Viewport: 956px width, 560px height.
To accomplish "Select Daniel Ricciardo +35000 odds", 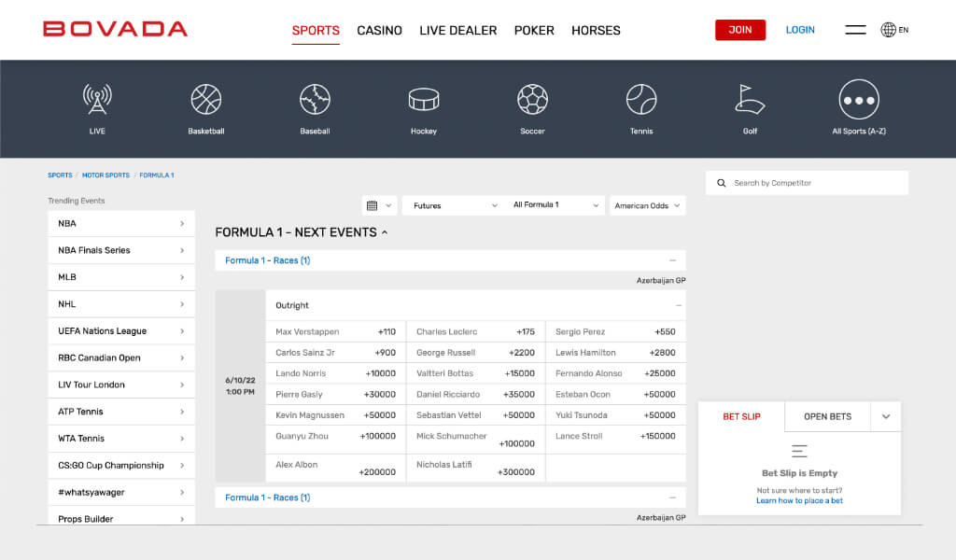I will click(475, 394).
